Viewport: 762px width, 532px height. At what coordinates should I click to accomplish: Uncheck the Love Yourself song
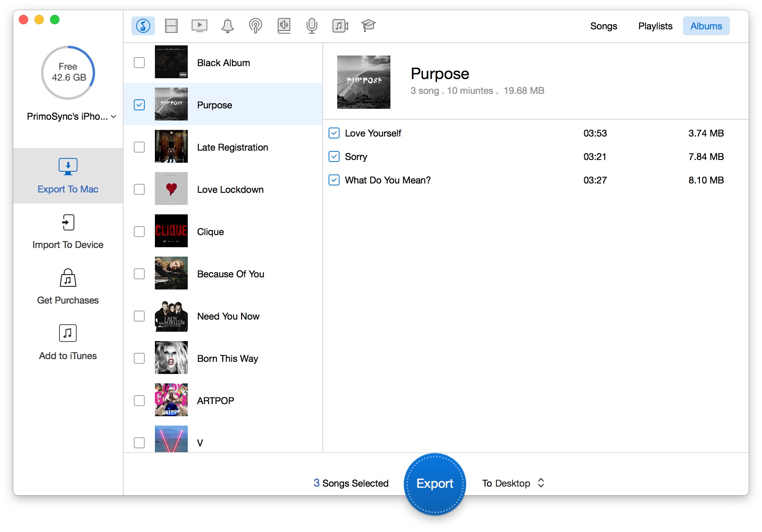(x=334, y=133)
